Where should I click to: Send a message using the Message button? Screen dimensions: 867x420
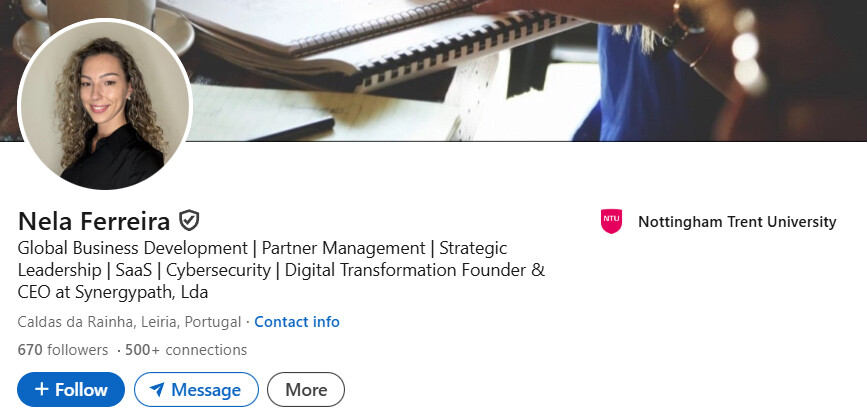tap(196, 389)
